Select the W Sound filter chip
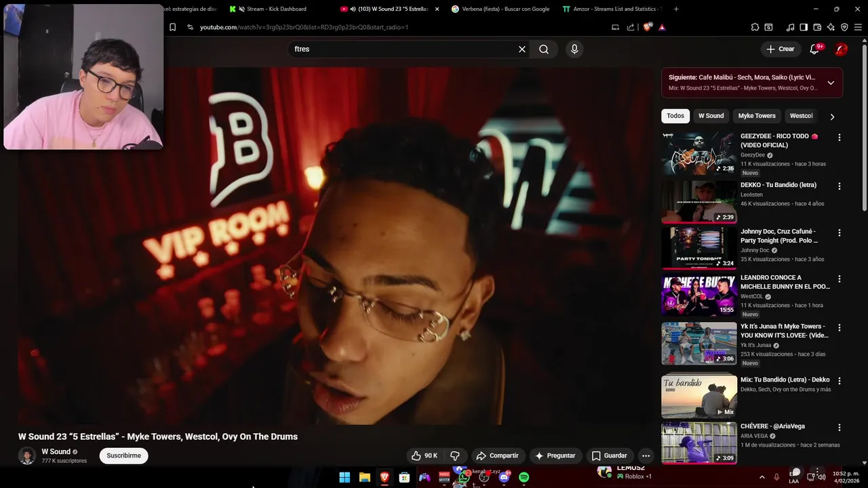The image size is (868, 488). coord(711,116)
